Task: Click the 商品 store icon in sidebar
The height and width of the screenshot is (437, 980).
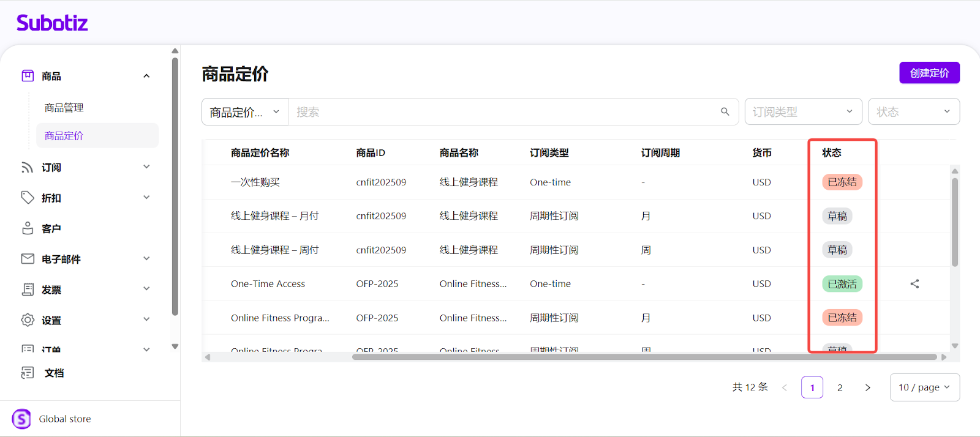Action: tap(28, 76)
